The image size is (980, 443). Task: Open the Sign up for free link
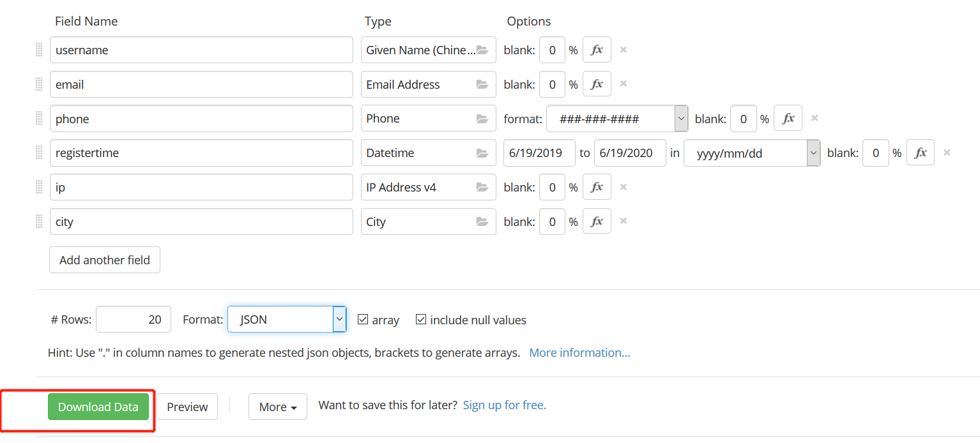point(504,405)
